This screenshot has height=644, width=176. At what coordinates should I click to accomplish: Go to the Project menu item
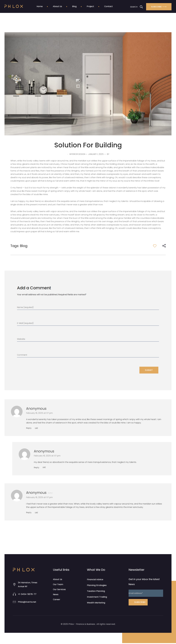(90, 6)
